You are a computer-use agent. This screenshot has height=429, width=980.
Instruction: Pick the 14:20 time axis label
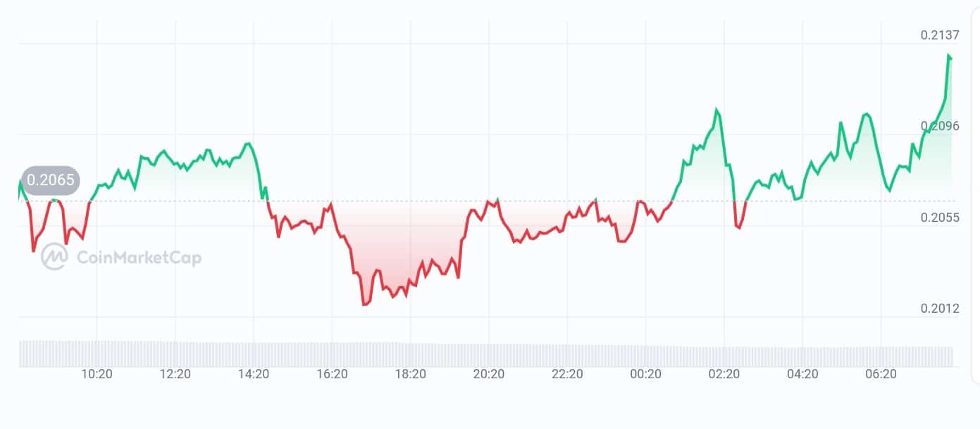254,375
